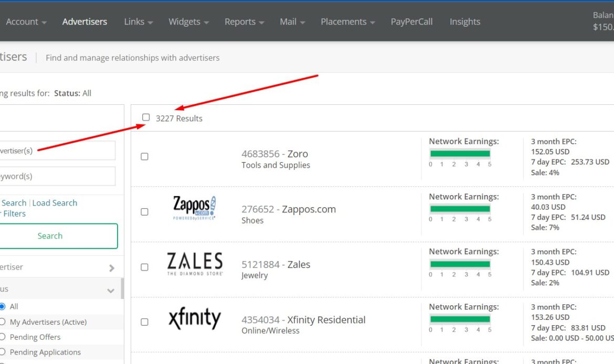Click the 253.73 USD 7 day EPC value
This screenshot has height=364, width=614.
590,162
